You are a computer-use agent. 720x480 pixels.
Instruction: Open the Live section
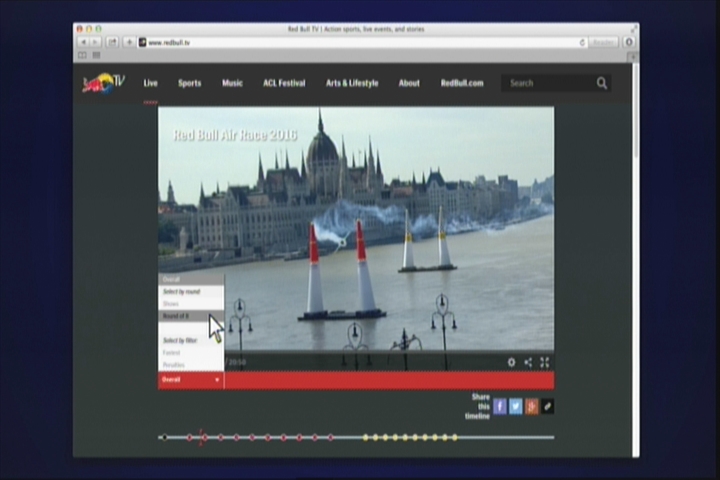tap(151, 83)
